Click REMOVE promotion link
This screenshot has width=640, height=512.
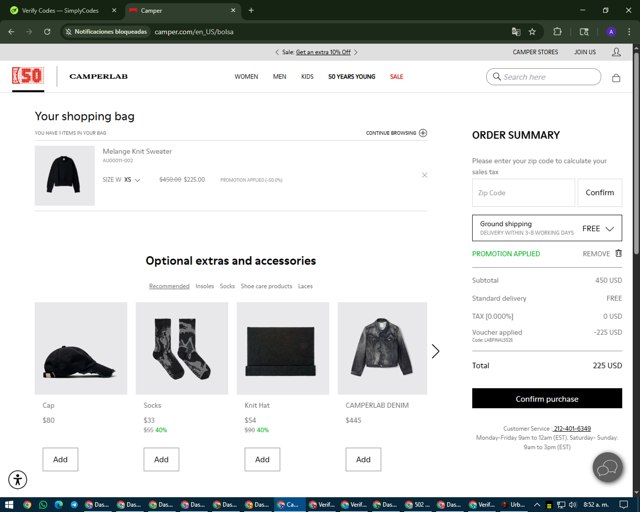tap(596, 254)
